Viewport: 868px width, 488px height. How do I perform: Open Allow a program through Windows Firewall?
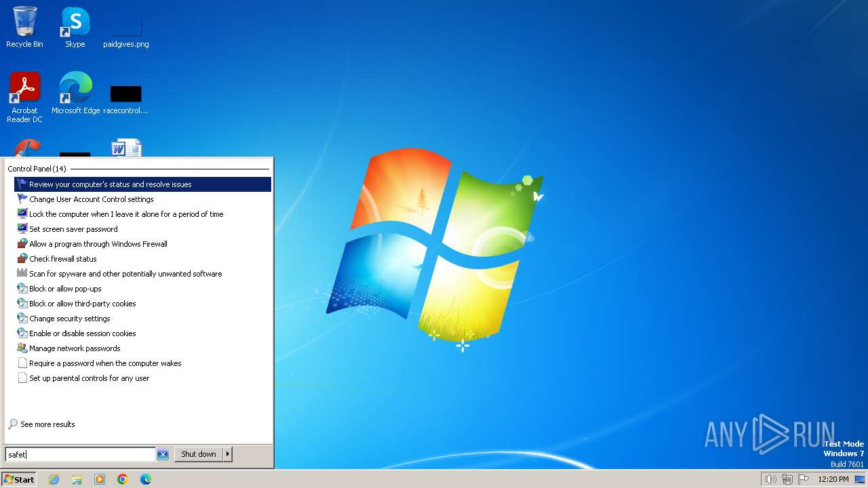pyautogui.click(x=142, y=244)
